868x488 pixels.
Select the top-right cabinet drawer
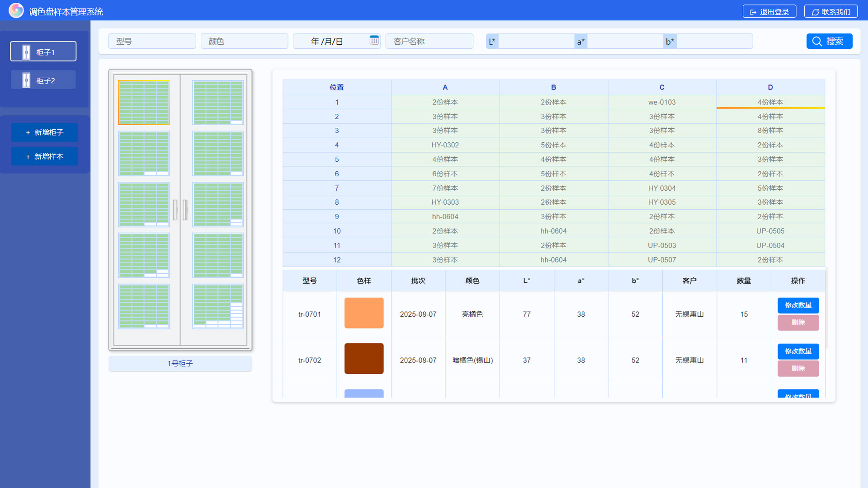pos(218,103)
